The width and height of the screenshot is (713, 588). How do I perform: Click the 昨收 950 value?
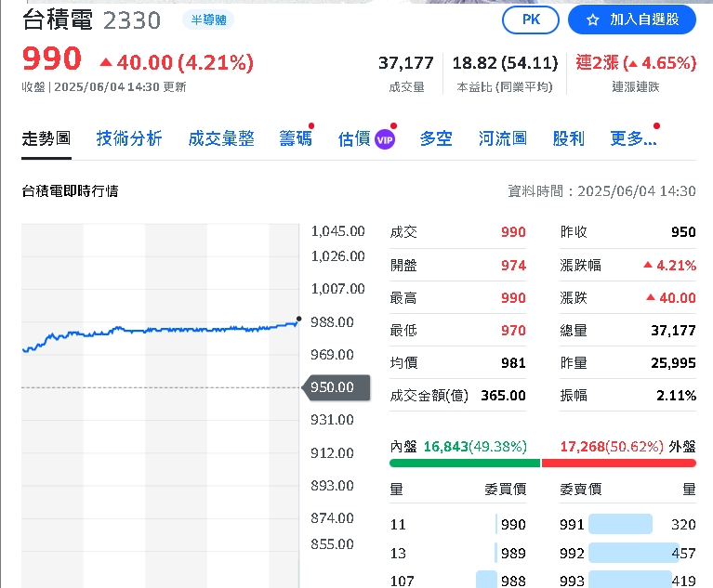(x=683, y=232)
